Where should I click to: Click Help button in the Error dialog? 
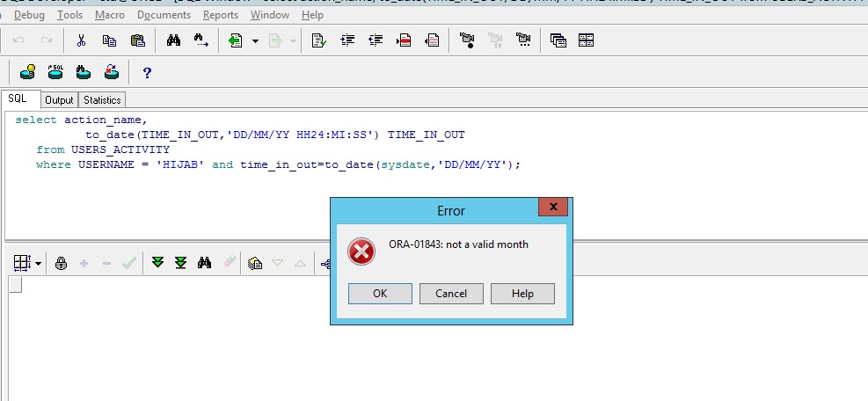(x=522, y=294)
